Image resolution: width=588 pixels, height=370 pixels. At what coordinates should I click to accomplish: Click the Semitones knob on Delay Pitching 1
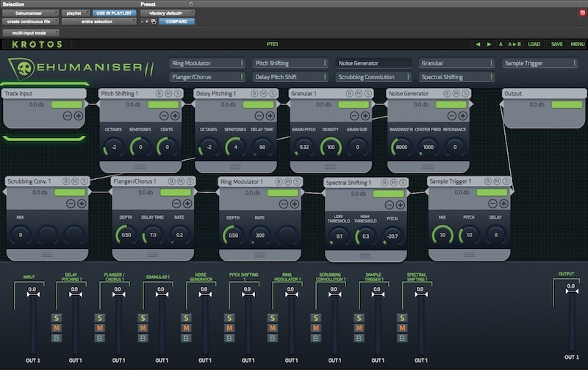coord(235,147)
